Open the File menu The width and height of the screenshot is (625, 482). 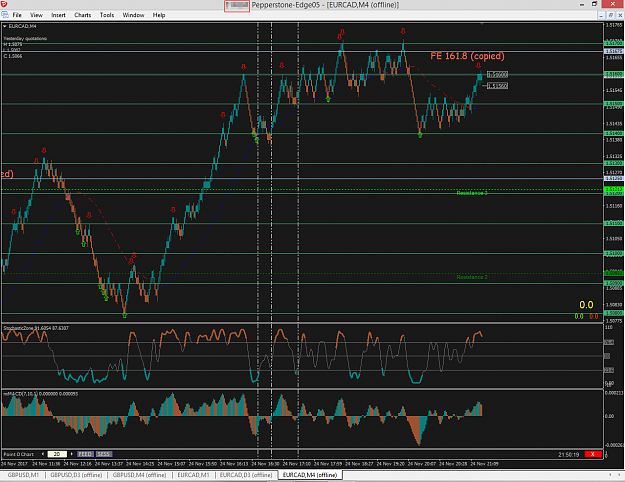(17, 15)
